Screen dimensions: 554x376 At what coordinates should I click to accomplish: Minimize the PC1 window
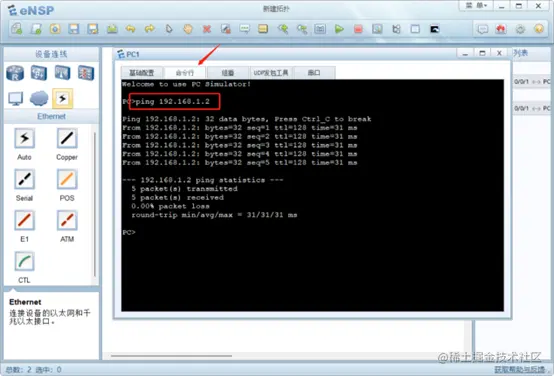(465, 53)
